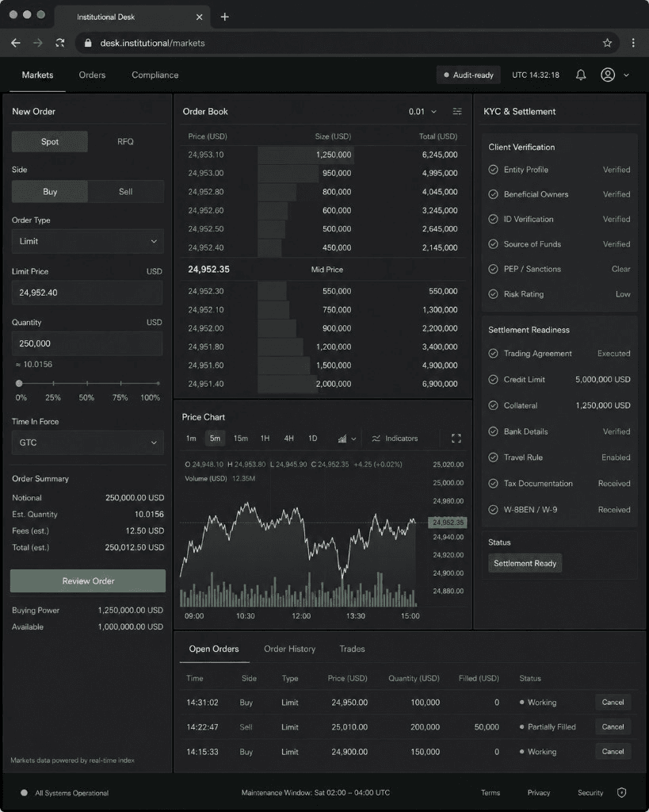649x812 pixels.
Task: Set chart interval to 1D
Action: [312, 439]
